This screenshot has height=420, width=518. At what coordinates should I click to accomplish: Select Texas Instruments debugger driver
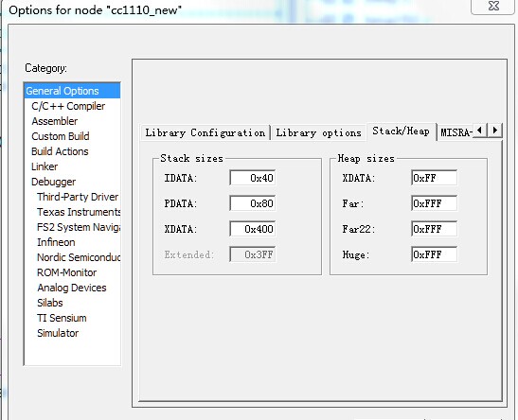coord(79,212)
